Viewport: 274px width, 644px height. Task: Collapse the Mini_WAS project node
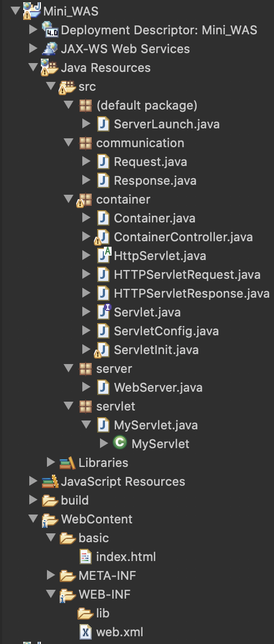15,10
